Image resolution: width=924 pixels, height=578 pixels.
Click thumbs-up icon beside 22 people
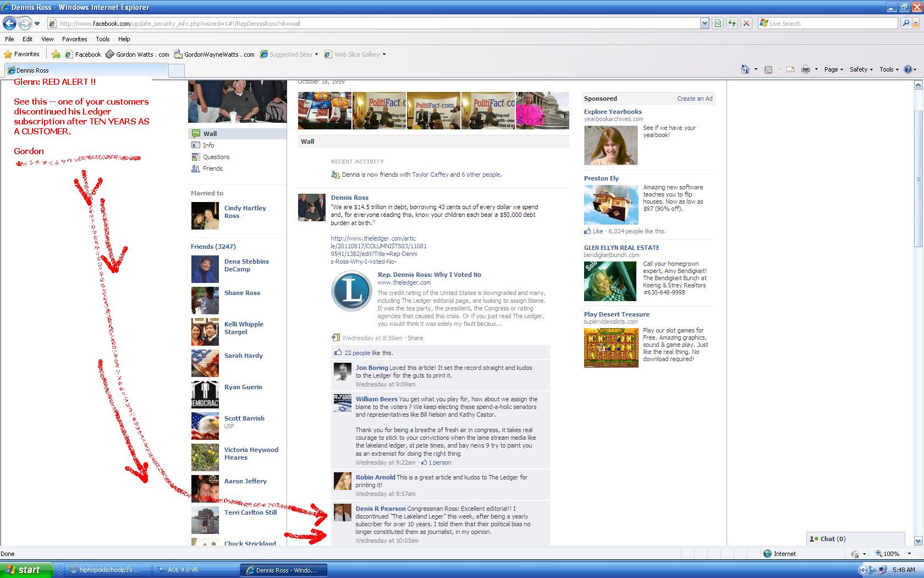pos(338,352)
